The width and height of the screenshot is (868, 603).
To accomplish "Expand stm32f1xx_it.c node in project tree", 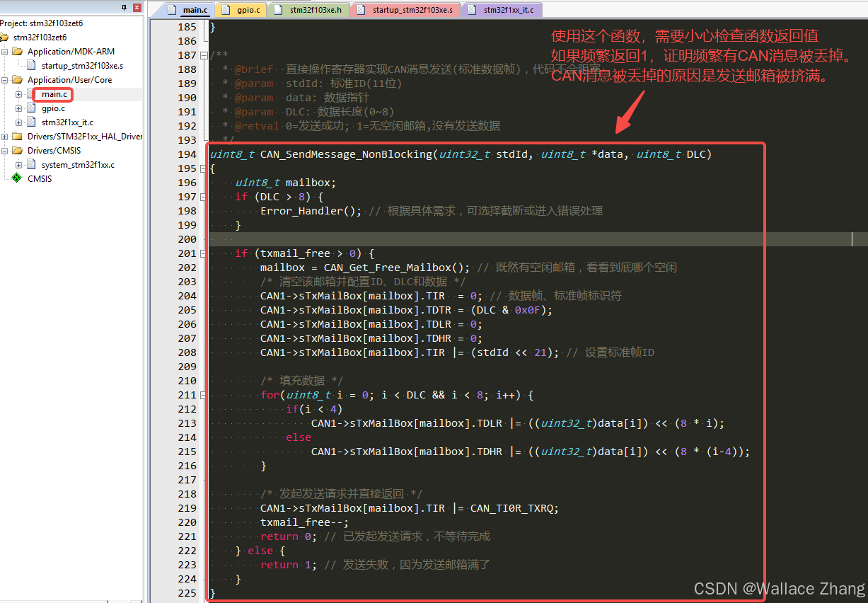I will click(x=19, y=122).
